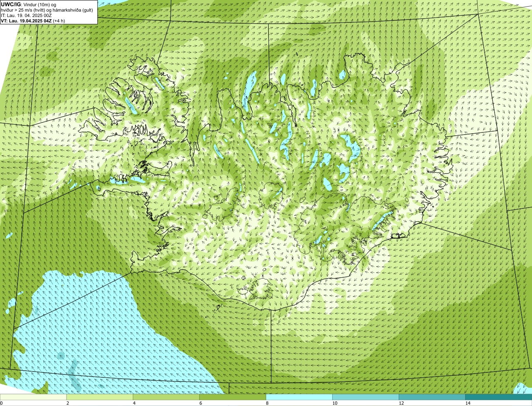This screenshot has width=532, height=406.
Task: Click the "6" scale label
Action: [x=200, y=403]
